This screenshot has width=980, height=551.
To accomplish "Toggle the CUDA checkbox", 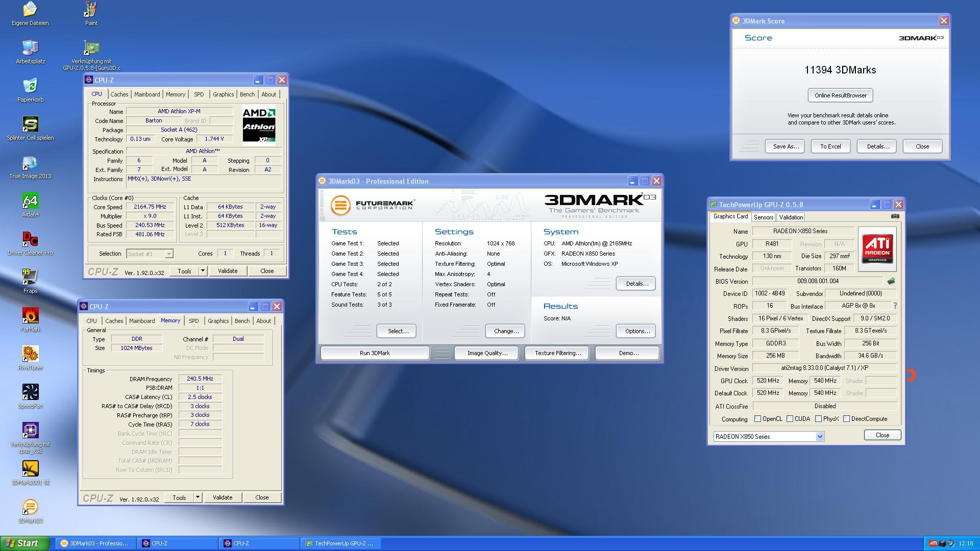I will [x=790, y=419].
